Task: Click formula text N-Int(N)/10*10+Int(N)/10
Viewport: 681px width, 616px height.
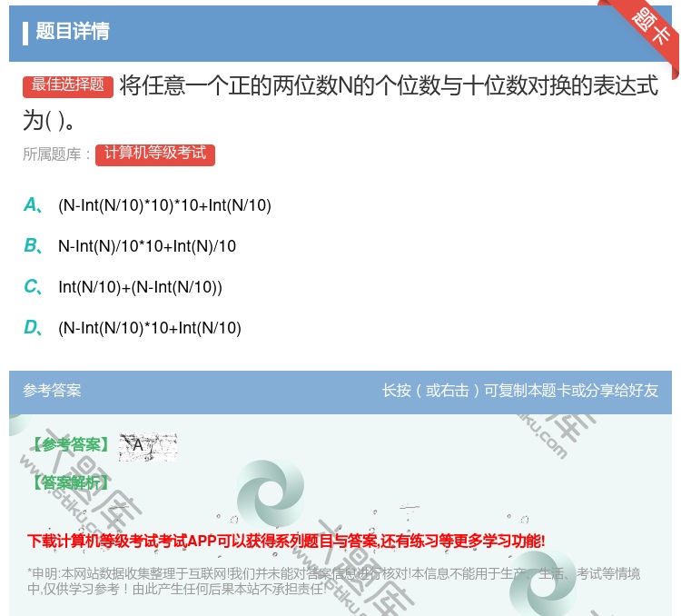Action: (x=147, y=246)
